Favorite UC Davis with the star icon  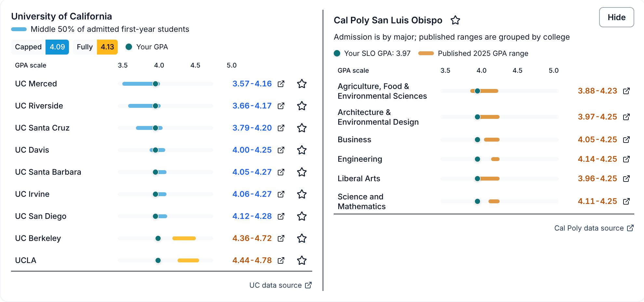click(302, 150)
